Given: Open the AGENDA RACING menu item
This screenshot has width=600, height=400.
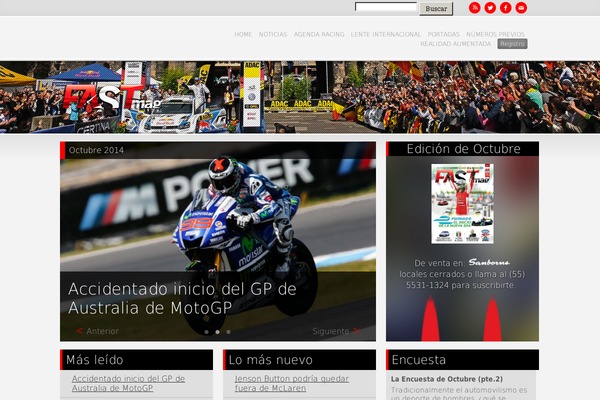Looking at the screenshot, I should coord(319,34).
